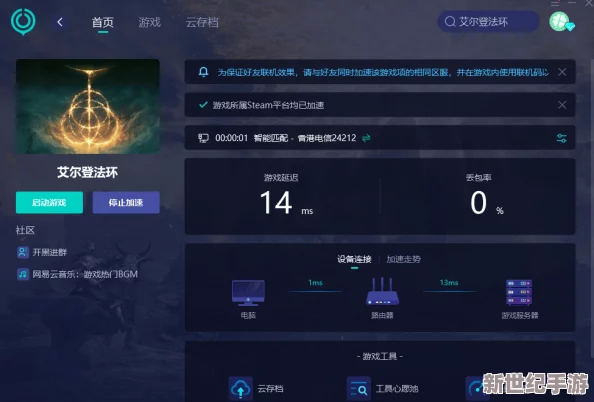Click the search magnifier icon
594x402 pixels.
450,22
